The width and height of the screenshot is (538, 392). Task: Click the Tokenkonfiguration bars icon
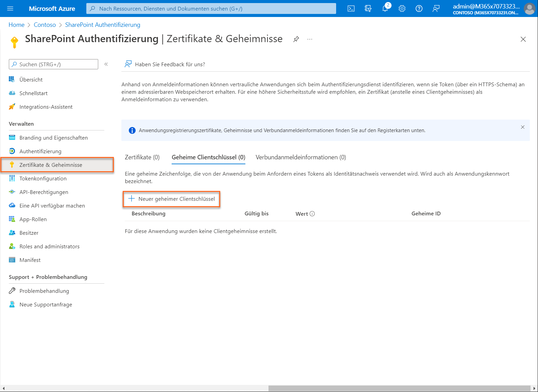point(12,178)
